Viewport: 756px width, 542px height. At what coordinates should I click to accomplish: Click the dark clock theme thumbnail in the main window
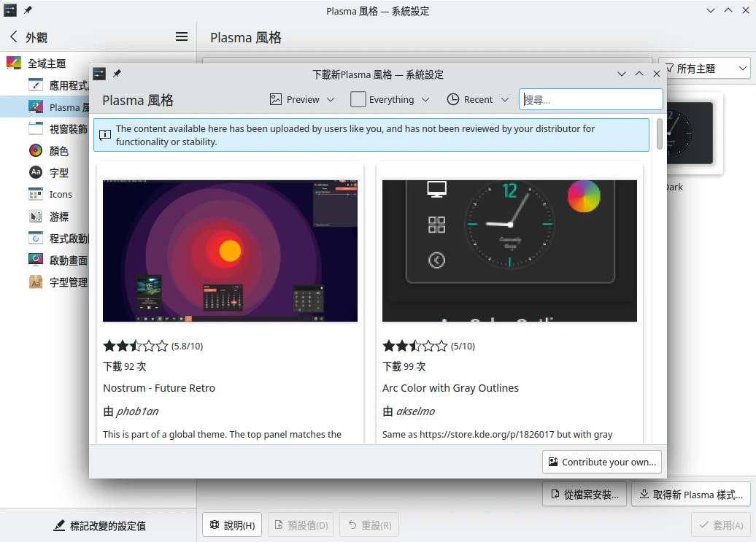690,133
